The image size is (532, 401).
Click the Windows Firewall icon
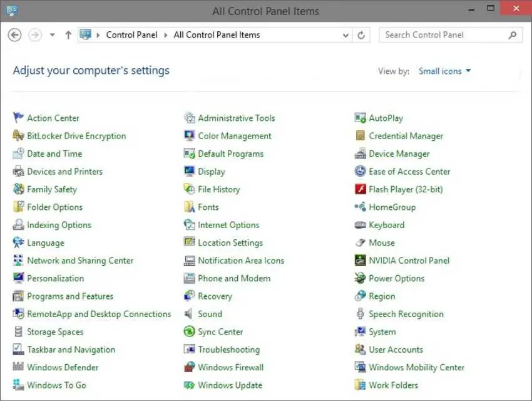click(189, 367)
